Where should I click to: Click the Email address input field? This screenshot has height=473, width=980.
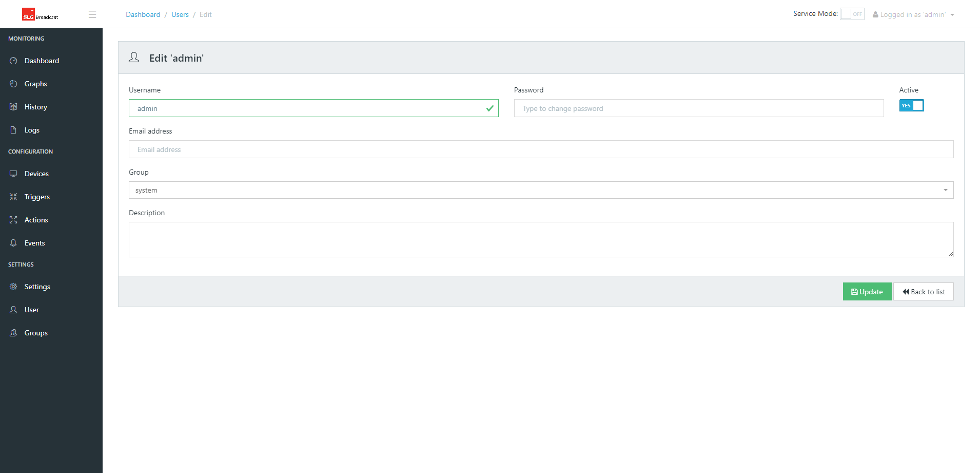pyautogui.click(x=541, y=149)
